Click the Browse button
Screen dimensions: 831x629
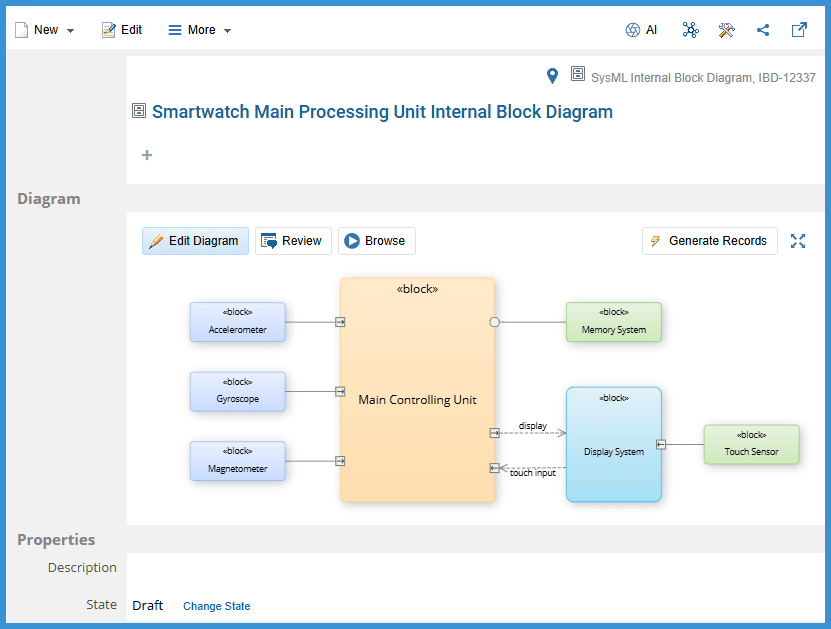click(376, 241)
